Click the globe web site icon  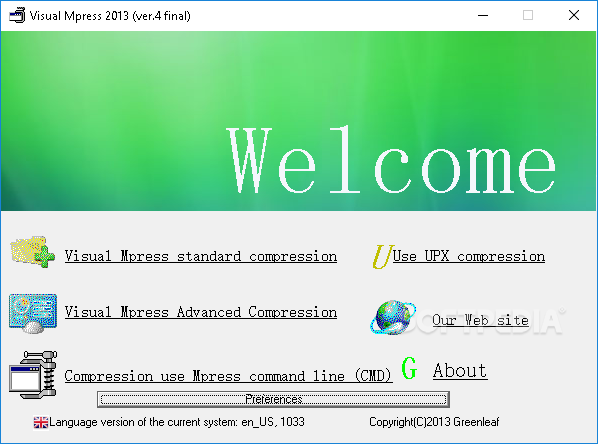click(x=393, y=317)
